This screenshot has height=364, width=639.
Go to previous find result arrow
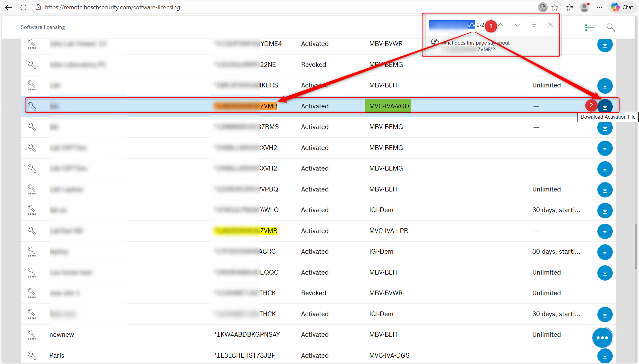[x=501, y=25]
